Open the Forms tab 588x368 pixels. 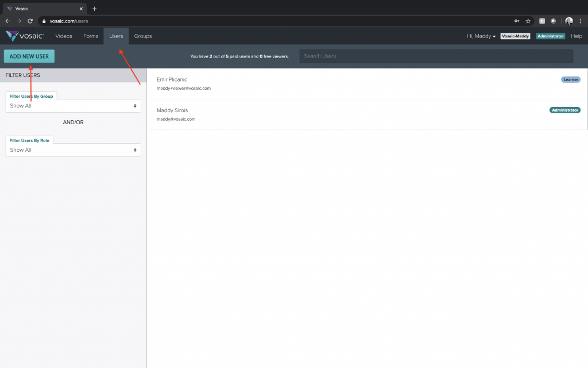point(91,36)
